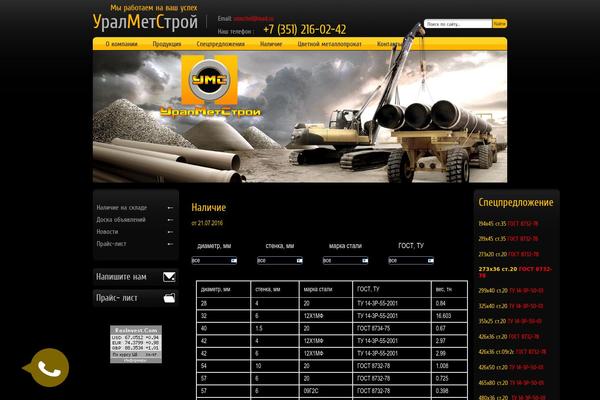This screenshot has width=600, height=400.
Task: Open the диаметр, мм filter dropdown
Action: [214, 261]
